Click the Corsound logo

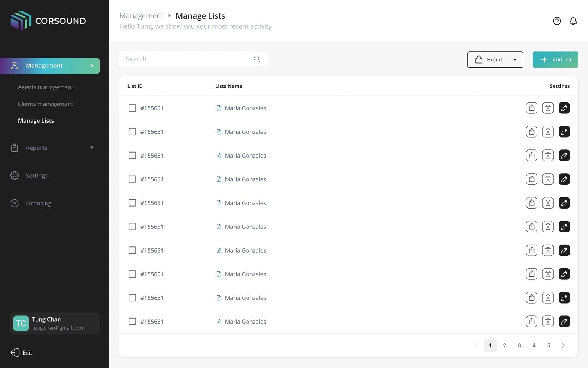click(x=48, y=21)
